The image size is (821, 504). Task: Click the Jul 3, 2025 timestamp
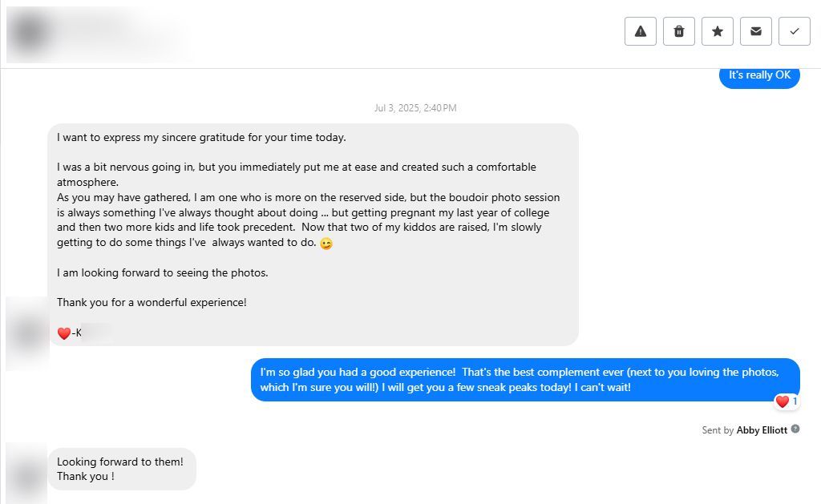pyautogui.click(x=415, y=108)
